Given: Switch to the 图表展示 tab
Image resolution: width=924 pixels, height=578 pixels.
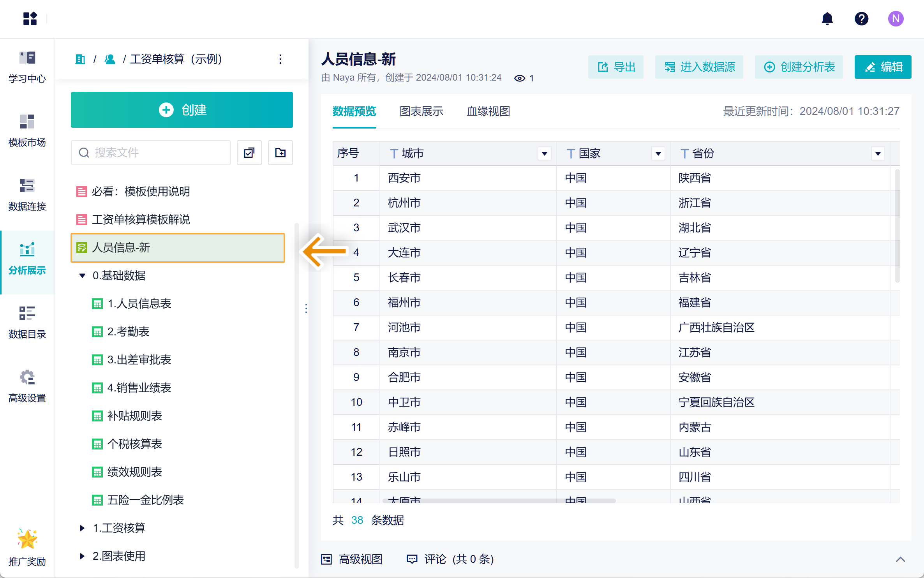Looking at the screenshot, I should pyautogui.click(x=421, y=111).
